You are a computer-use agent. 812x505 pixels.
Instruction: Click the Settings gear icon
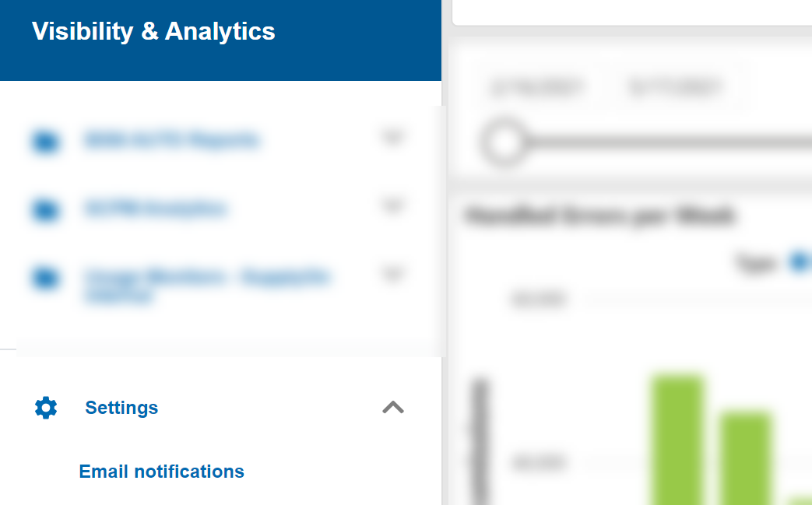click(46, 408)
